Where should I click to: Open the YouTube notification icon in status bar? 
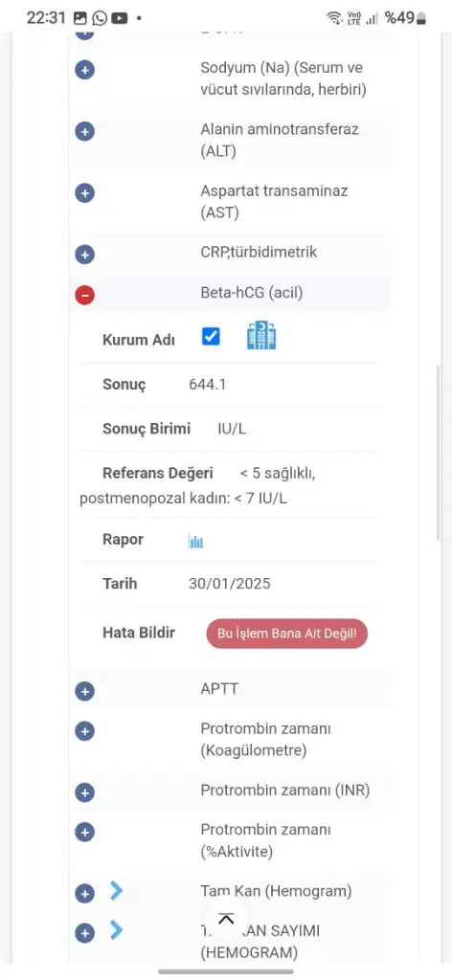(120, 18)
